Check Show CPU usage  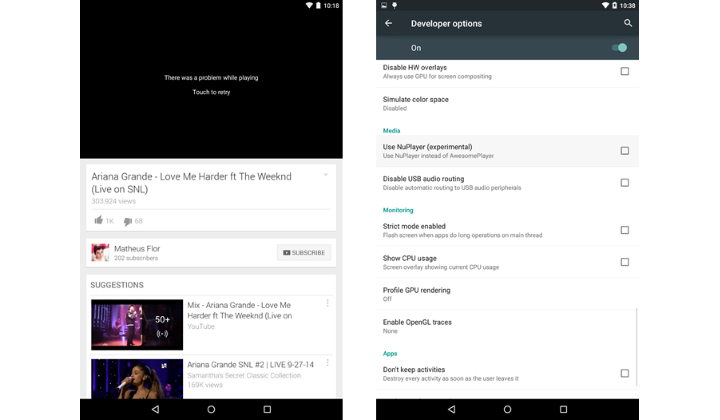[x=624, y=262]
